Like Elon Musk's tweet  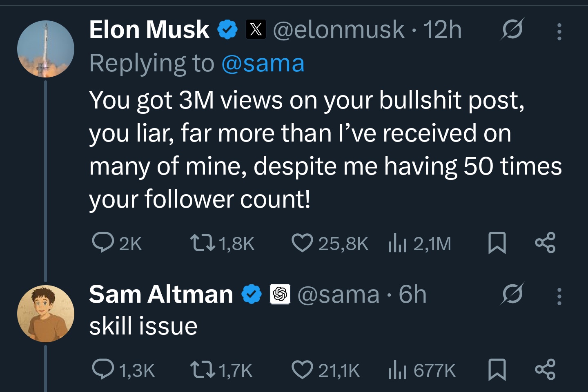pos(302,243)
